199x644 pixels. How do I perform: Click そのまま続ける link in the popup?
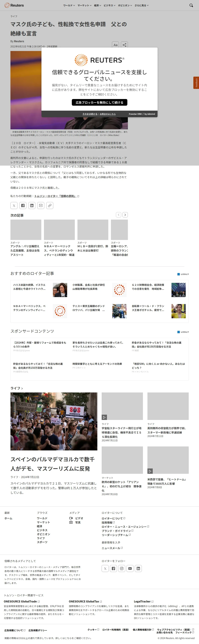tap(90, 114)
